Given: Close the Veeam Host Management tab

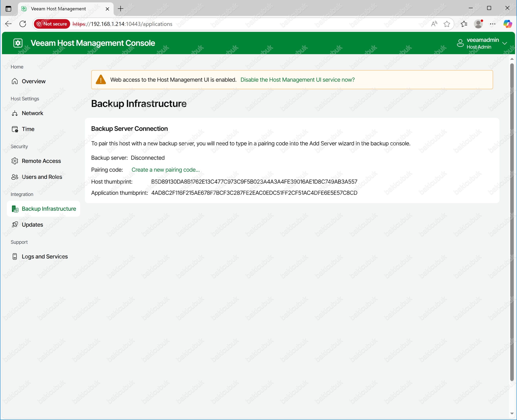Looking at the screenshot, I should point(107,9).
